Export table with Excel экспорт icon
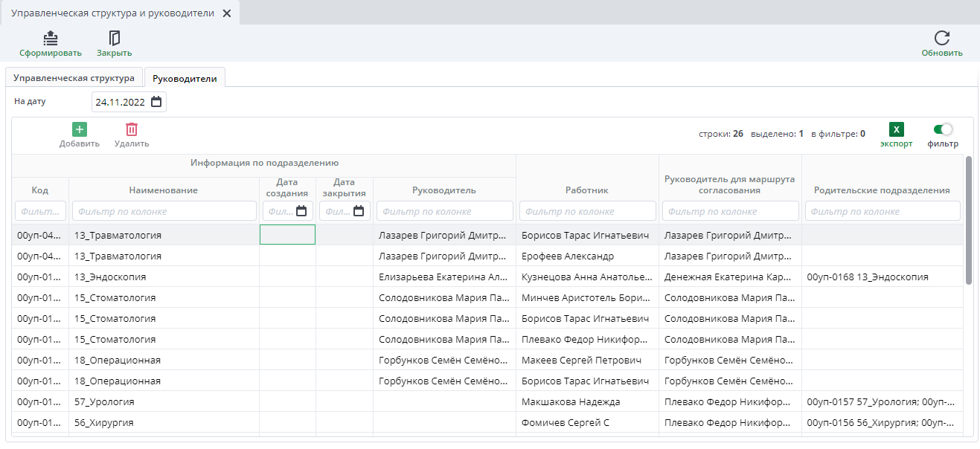 [x=897, y=129]
